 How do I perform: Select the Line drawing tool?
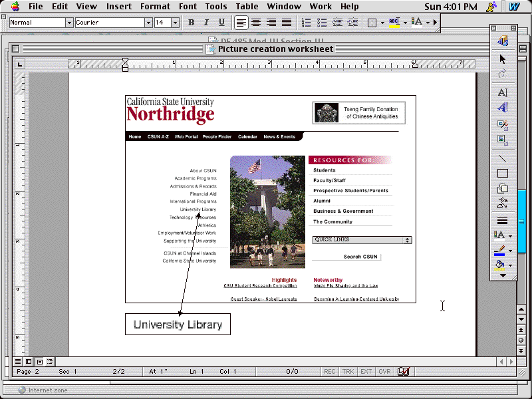[x=503, y=158]
